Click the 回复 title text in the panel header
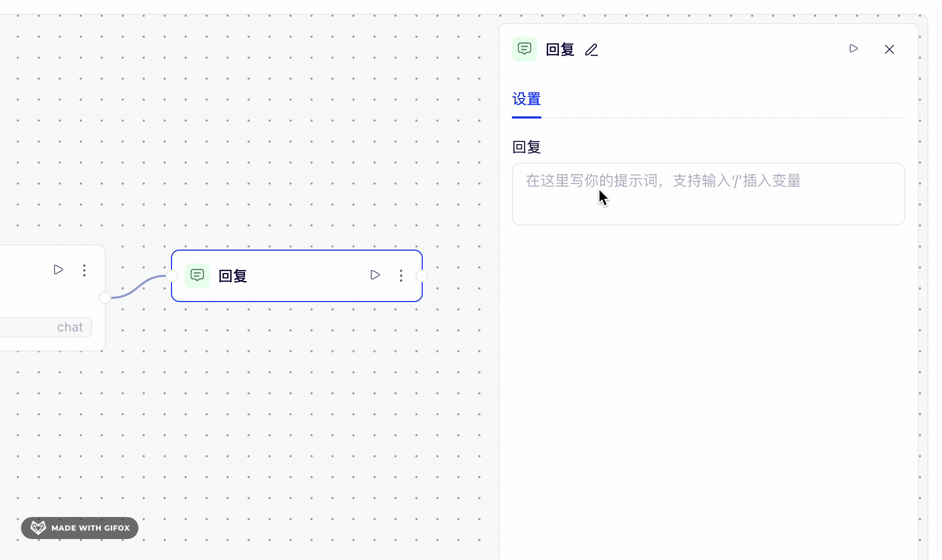 tap(559, 49)
